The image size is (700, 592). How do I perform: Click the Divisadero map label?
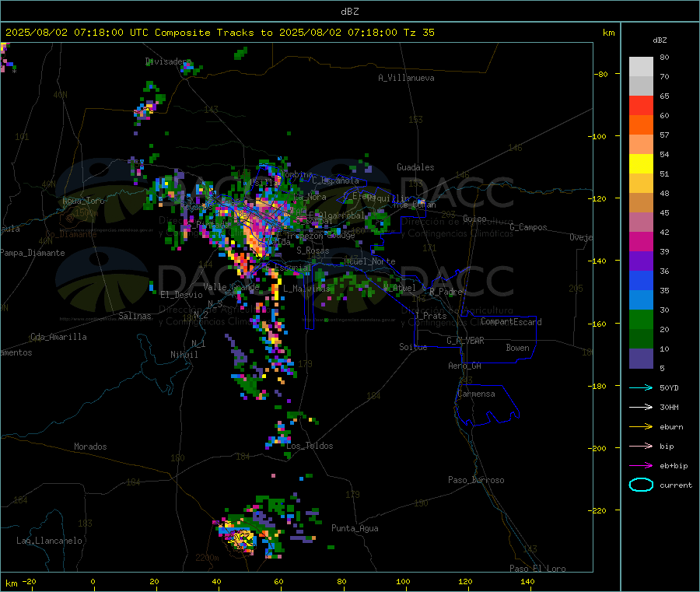coord(168,61)
